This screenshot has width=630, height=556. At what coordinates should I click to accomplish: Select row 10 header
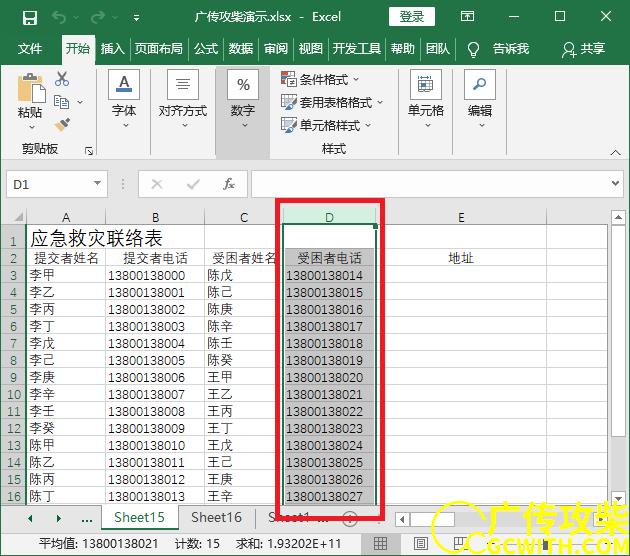tap(14, 394)
